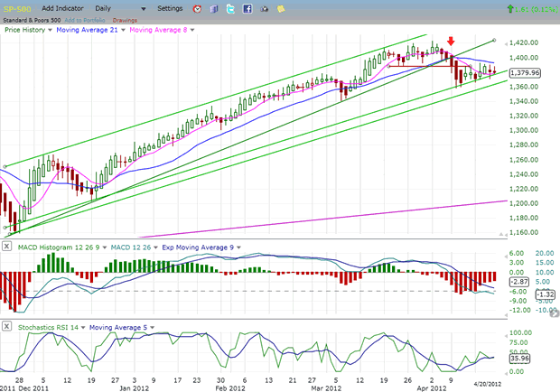
Task: Open the Settings menu
Action: click(169, 8)
